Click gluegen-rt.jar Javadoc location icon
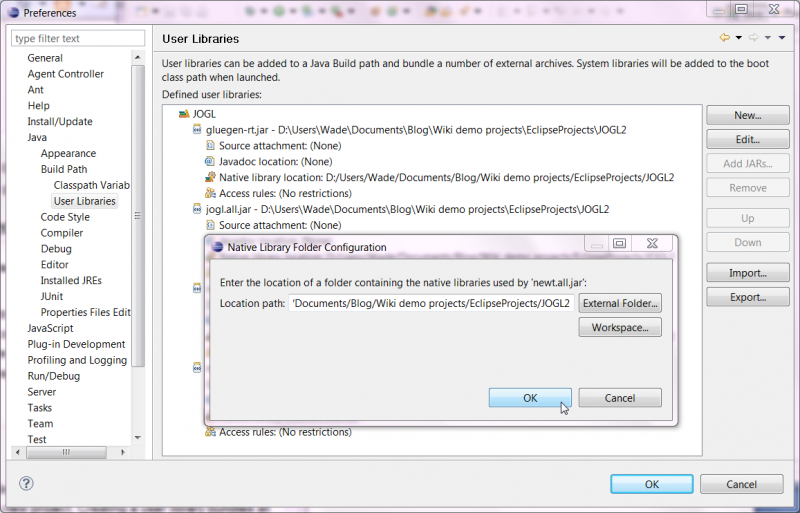This screenshot has width=800, height=513. [209, 161]
